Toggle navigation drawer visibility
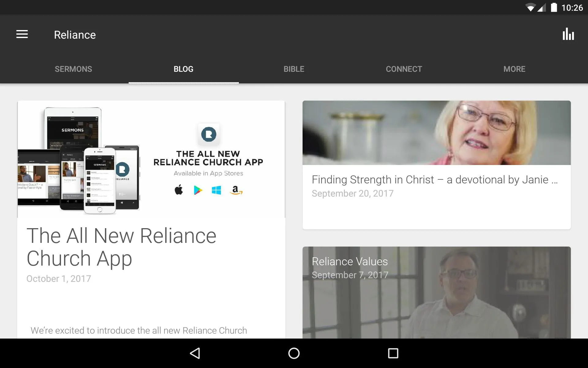This screenshot has height=368, width=588. pos(21,35)
